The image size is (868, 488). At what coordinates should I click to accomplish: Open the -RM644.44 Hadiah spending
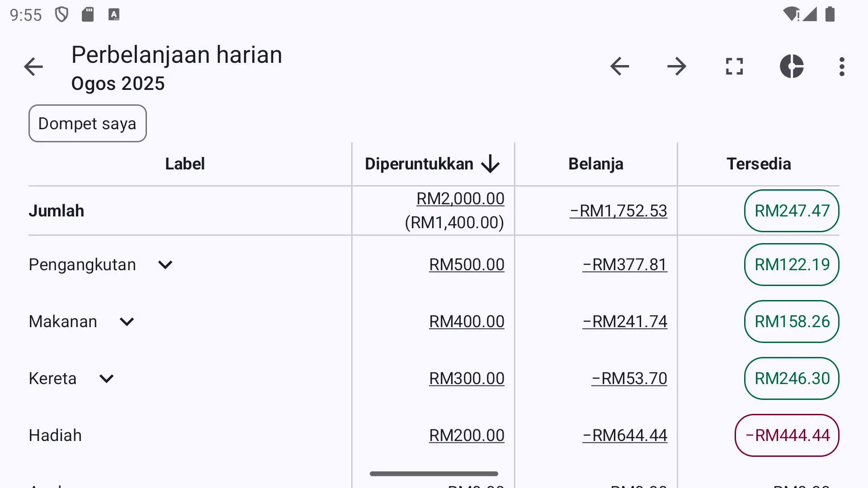625,436
